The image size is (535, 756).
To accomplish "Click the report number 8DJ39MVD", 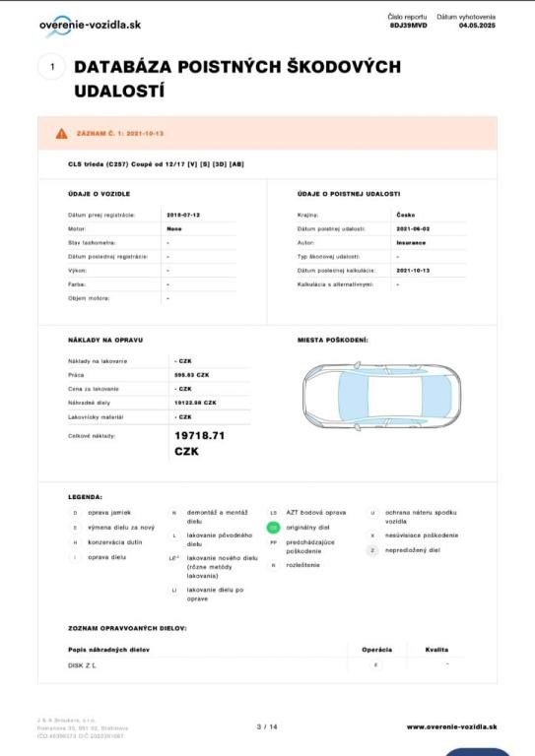I will coord(409,26).
